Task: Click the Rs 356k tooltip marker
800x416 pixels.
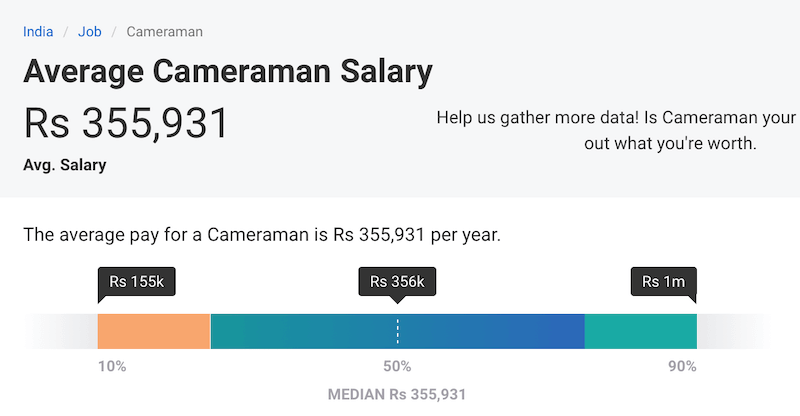Action: (398, 282)
